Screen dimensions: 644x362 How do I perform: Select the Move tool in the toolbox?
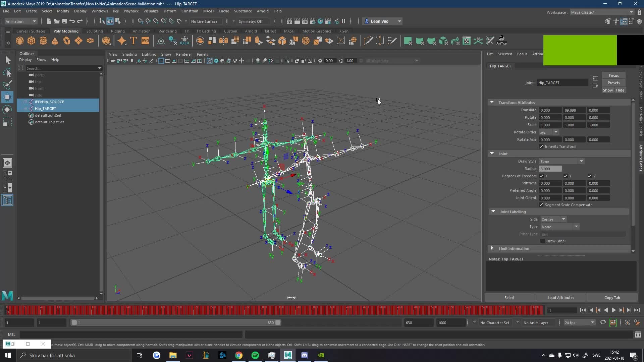coord(7,97)
